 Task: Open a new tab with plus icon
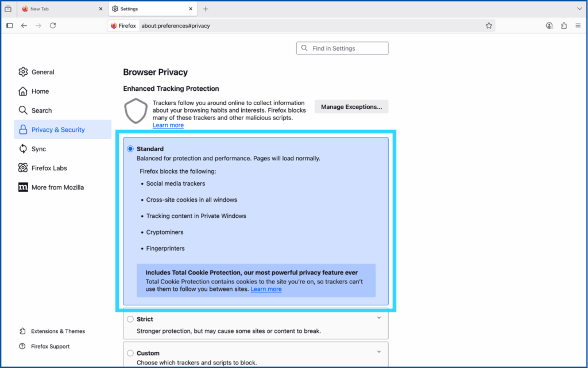pyautogui.click(x=206, y=9)
